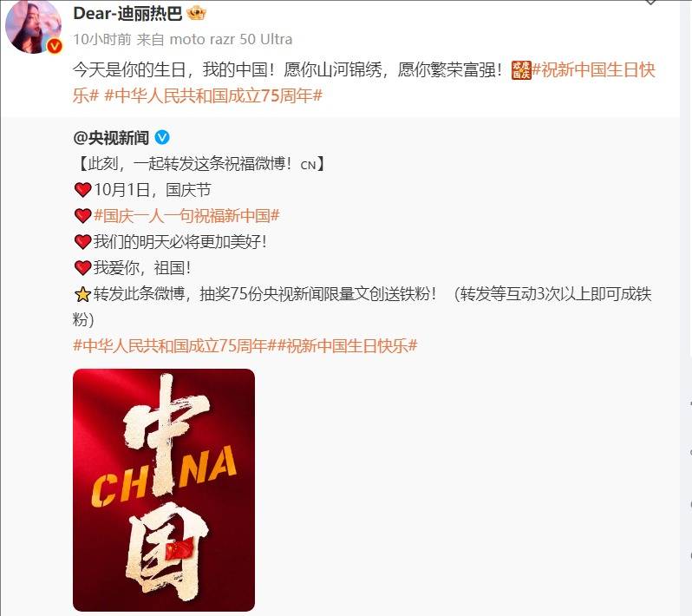692x616 pixels.
Task: Open hashtag #祝新中国生日快乐# in top post
Action: point(594,69)
